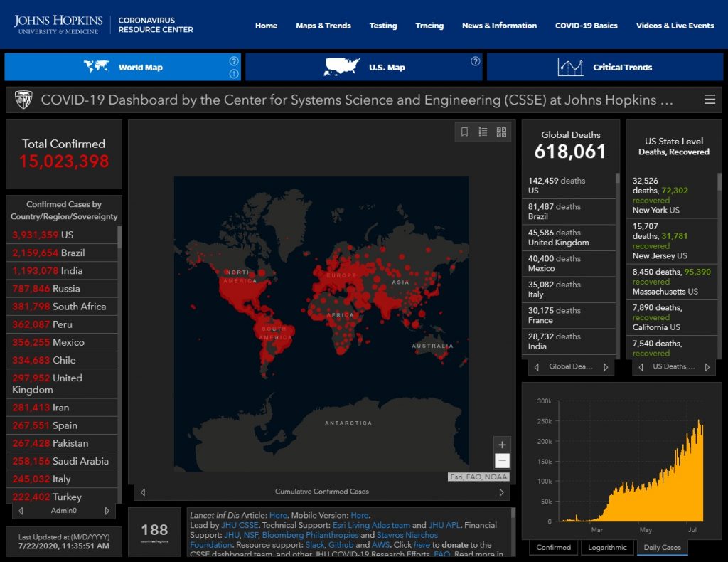Click the Esri, FAO, NOAA attribution

tap(478, 477)
